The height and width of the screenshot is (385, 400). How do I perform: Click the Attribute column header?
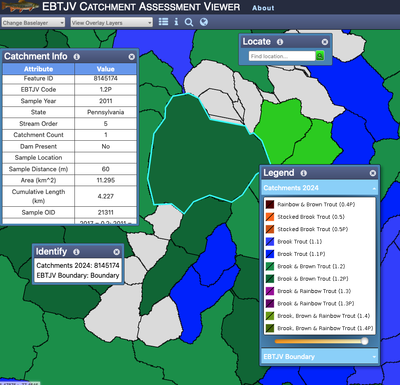coord(38,69)
